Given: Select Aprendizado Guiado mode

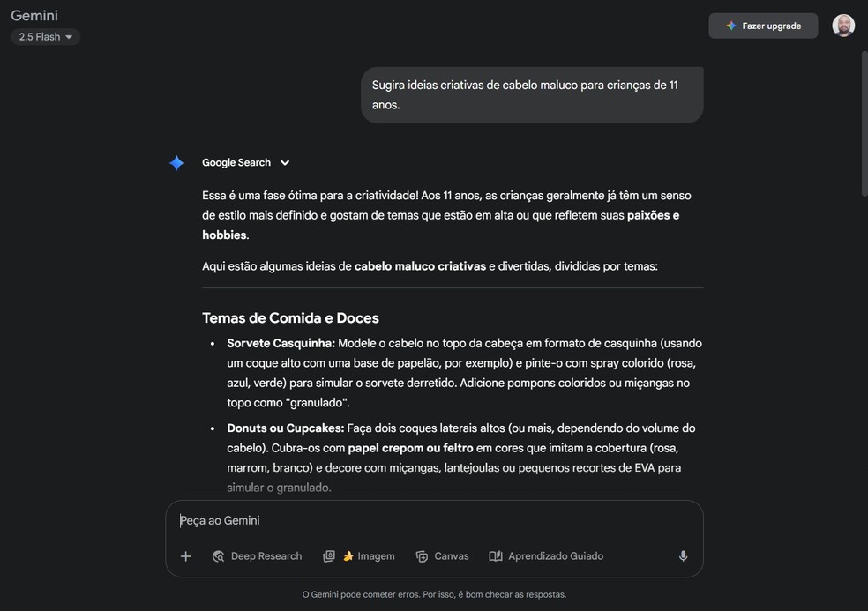Looking at the screenshot, I should pyautogui.click(x=546, y=555).
